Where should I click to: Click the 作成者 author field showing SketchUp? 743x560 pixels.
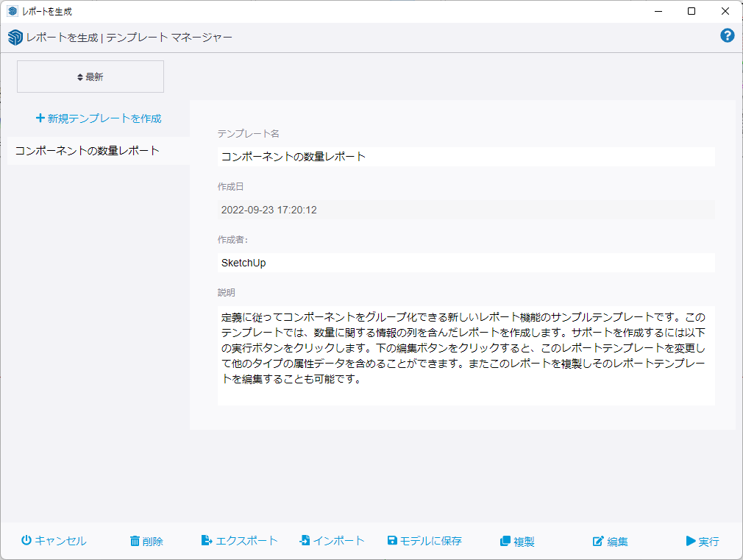tap(465, 262)
